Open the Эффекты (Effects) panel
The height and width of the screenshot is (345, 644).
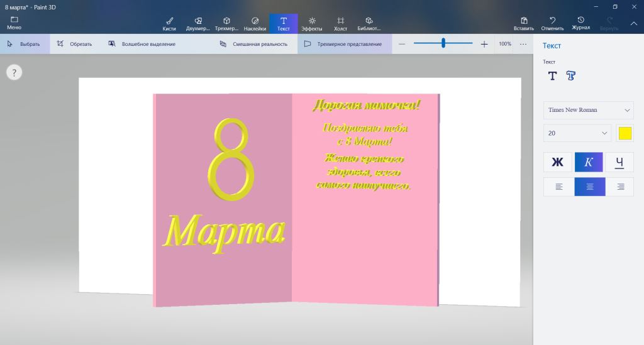[312, 23]
